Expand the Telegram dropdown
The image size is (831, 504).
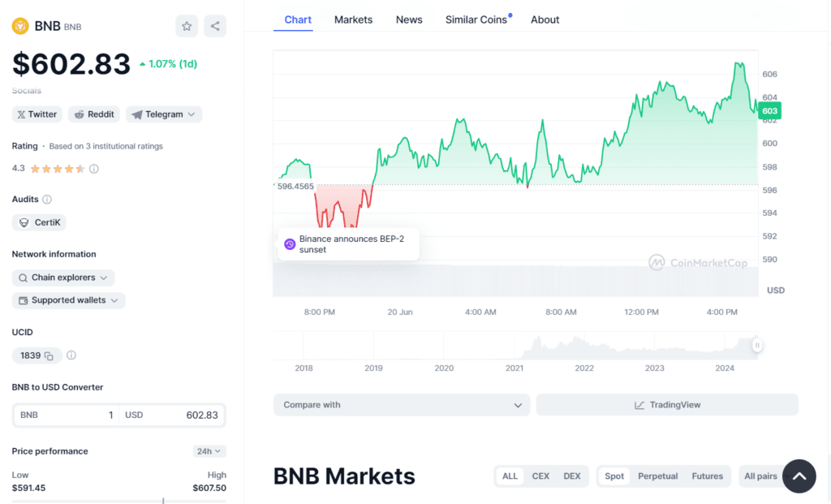coord(164,114)
